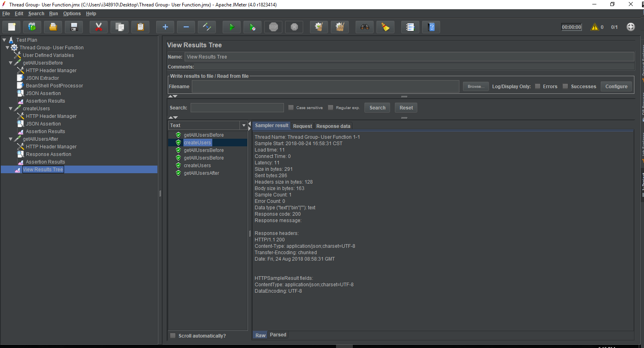The height and width of the screenshot is (348, 644).
Task: Select the Response Assertion element
Action: point(48,154)
